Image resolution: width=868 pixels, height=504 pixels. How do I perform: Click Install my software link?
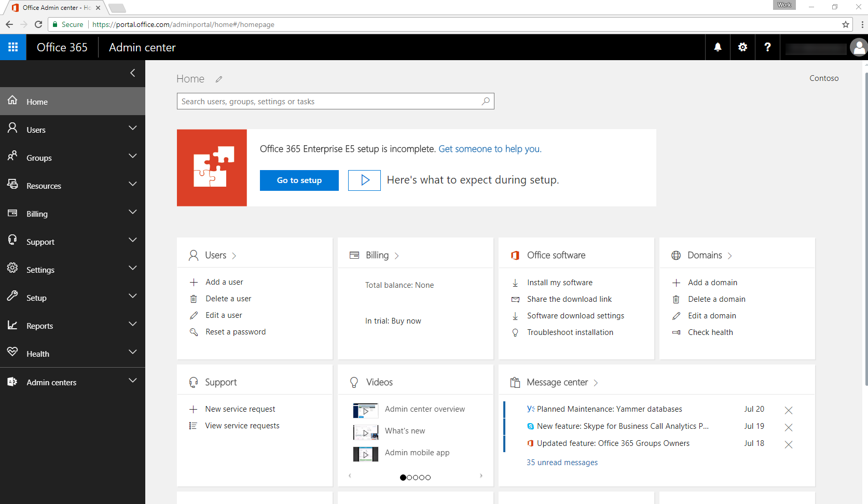click(x=560, y=283)
